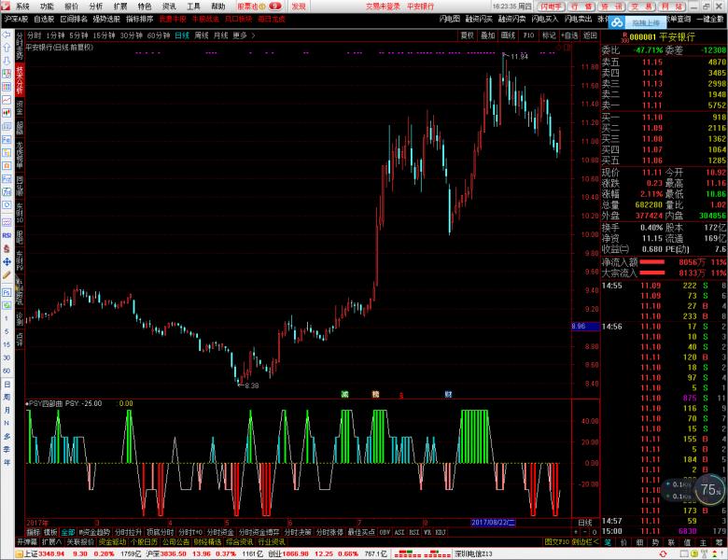728x560 pixels.
Task: Open 强势选股 page
Action: click(106, 19)
